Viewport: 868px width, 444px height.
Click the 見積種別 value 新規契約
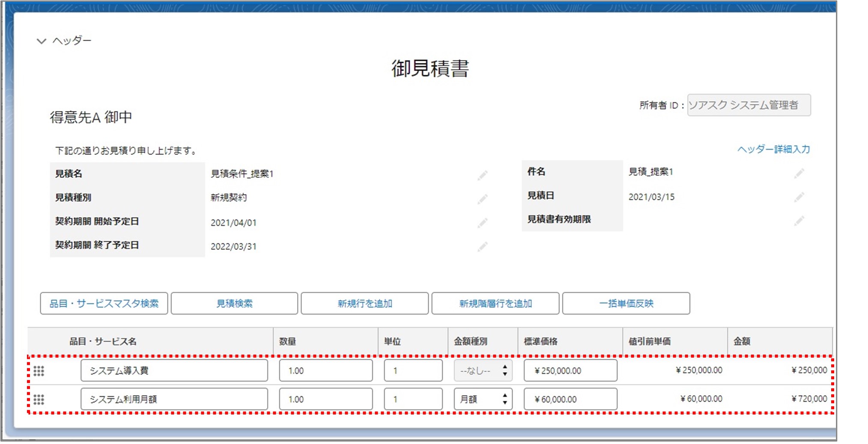tap(229, 198)
